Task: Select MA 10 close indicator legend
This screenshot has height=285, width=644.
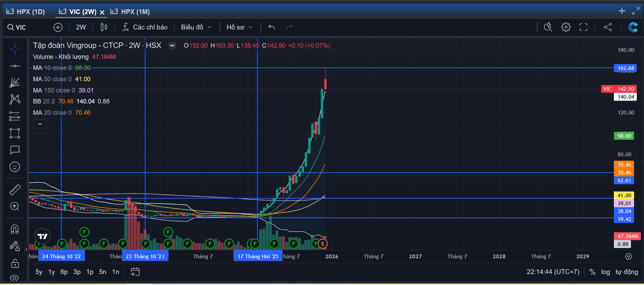Action: click(62, 68)
